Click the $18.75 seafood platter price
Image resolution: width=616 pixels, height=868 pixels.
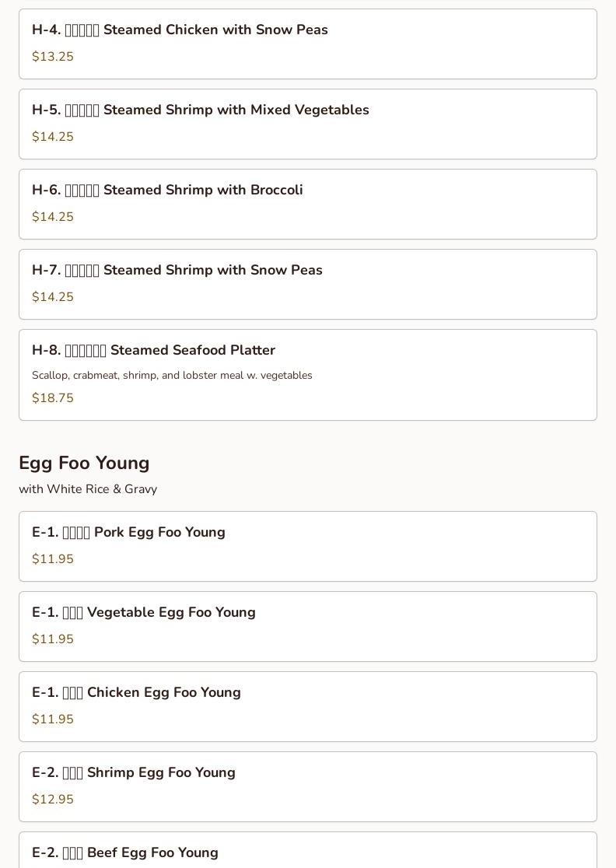pyautogui.click(x=53, y=398)
